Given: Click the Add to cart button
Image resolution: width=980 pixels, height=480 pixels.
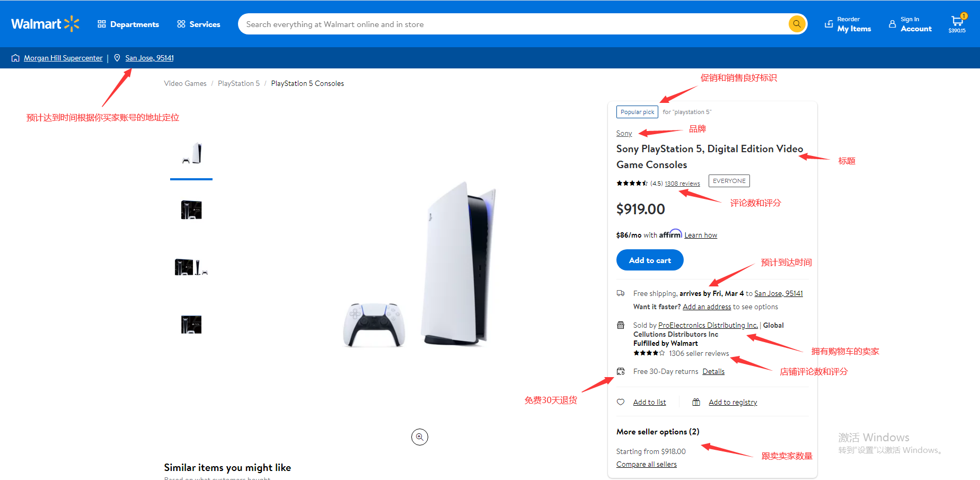Looking at the screenshot, I should point(649,260).
